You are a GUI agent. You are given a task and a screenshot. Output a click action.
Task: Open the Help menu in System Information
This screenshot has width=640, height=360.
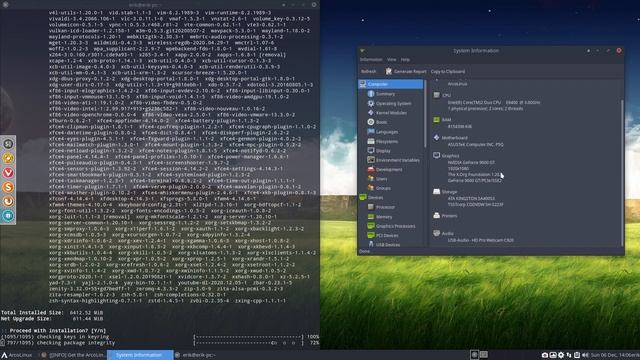[x=405, y=60]
